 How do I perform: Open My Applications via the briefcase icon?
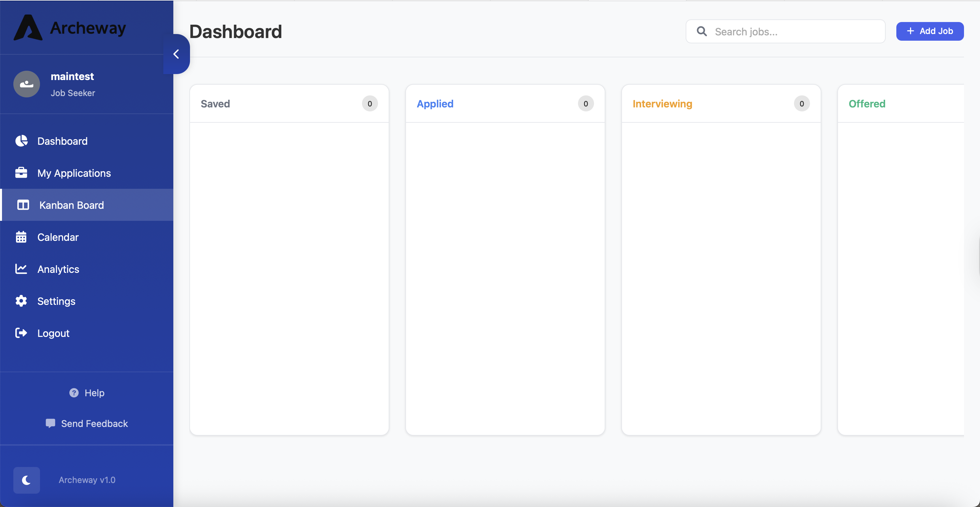(21, 173)
